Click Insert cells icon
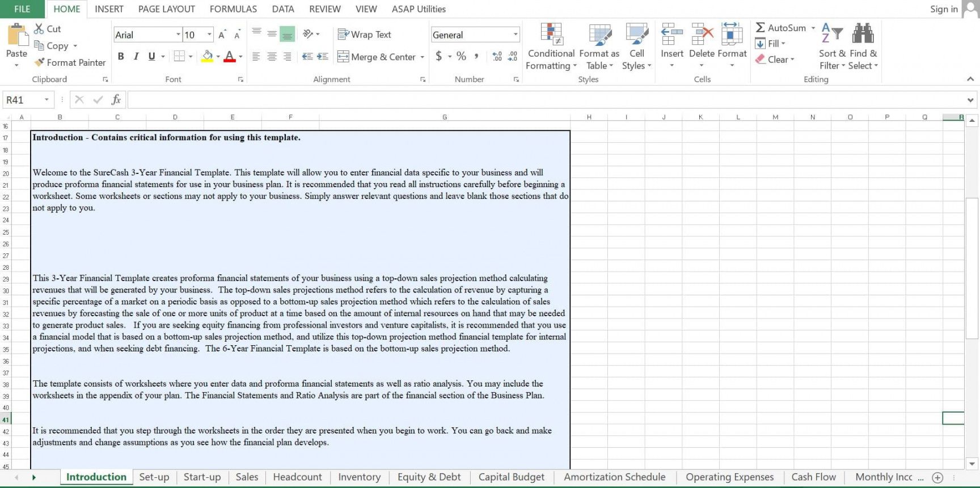 coord(672,34)
